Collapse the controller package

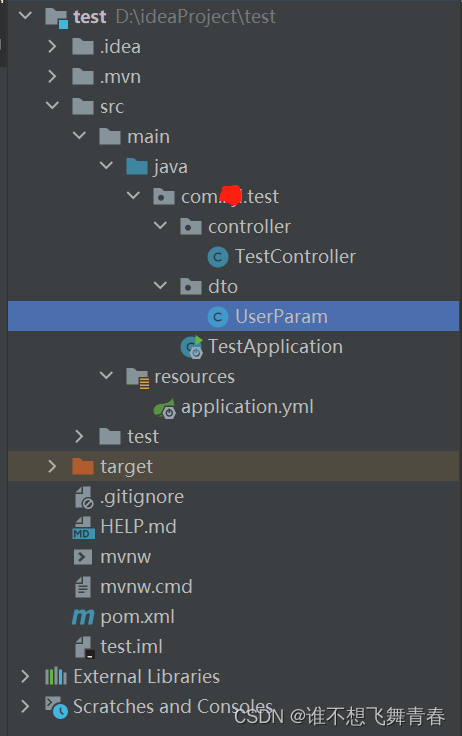pos(160,225)
